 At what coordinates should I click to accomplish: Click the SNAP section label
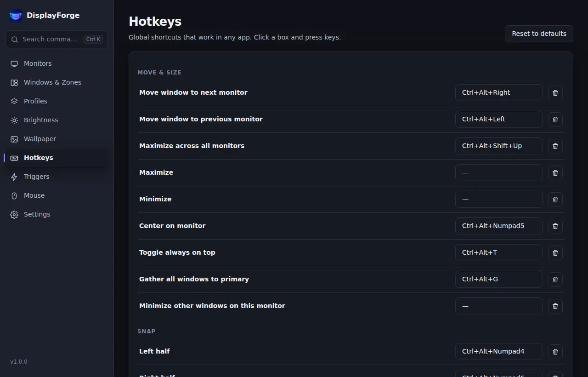[x=147, y=331]
